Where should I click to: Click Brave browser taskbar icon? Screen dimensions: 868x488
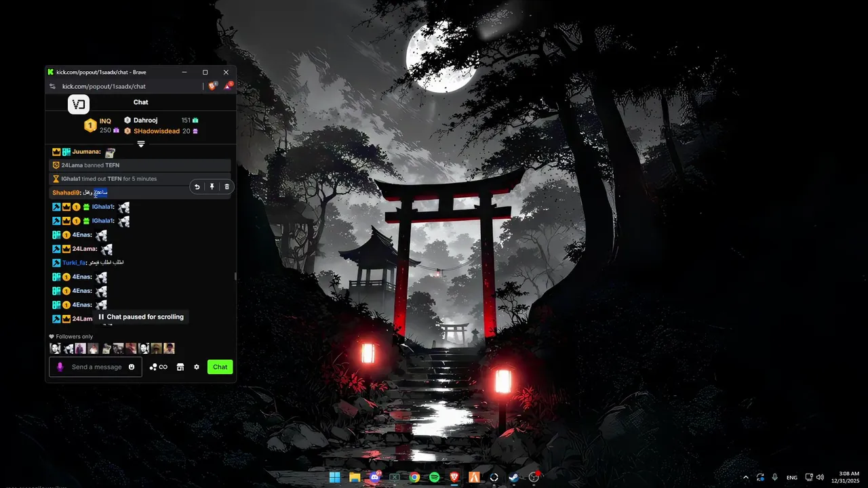(x=454, y=477)
